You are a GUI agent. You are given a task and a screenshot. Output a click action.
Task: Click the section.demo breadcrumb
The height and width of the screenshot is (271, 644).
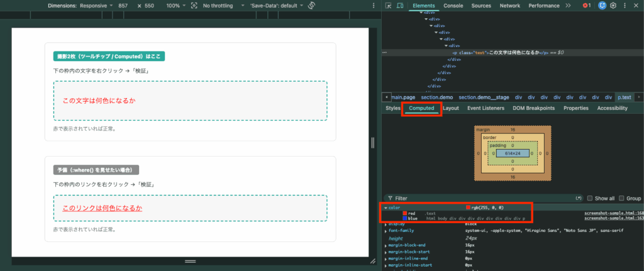tap(436, 97)
